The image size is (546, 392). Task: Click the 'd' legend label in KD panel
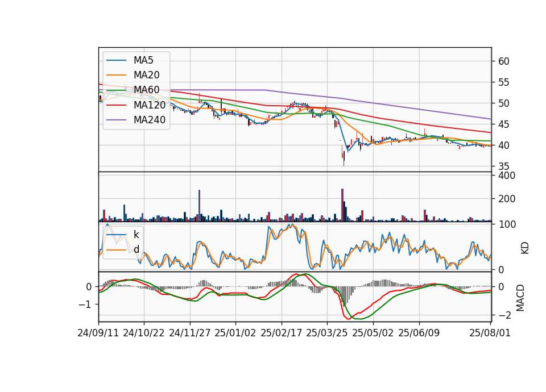(136, 249)
